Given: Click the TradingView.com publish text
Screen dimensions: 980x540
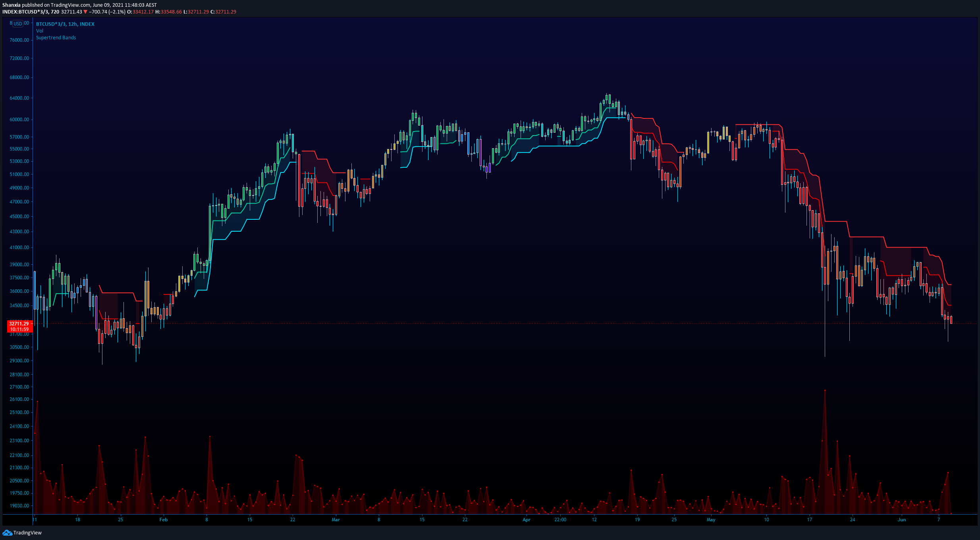Looking at the screenshot, I should click(x=71, y=5).
